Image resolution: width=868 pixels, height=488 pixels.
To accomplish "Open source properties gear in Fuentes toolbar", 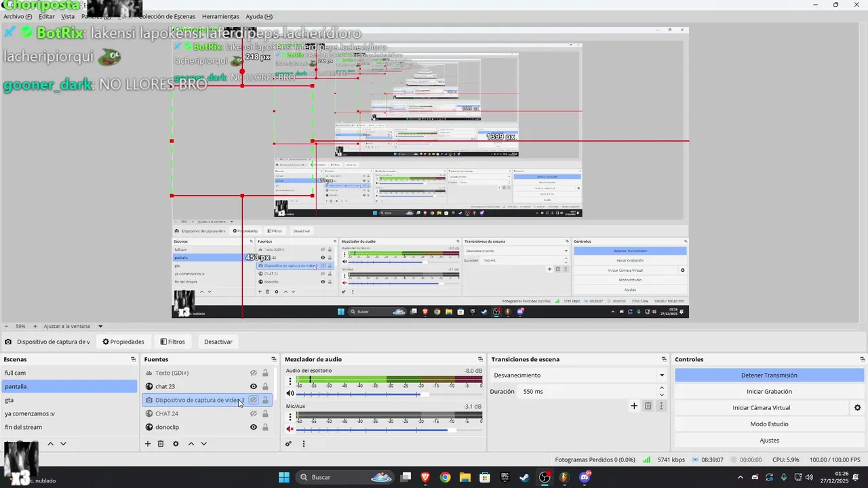I will 176,444.
